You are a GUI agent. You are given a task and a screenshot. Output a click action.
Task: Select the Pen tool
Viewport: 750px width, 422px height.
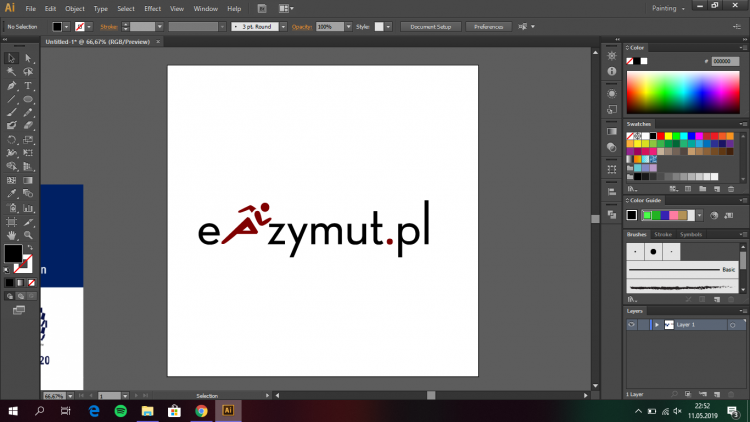(11, 86)
